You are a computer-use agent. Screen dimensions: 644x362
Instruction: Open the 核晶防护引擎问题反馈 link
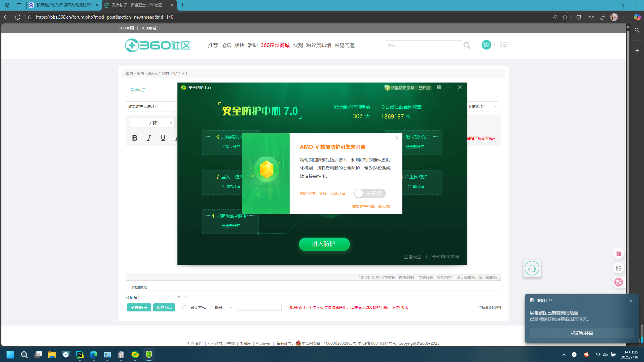(x=370, y=207)
